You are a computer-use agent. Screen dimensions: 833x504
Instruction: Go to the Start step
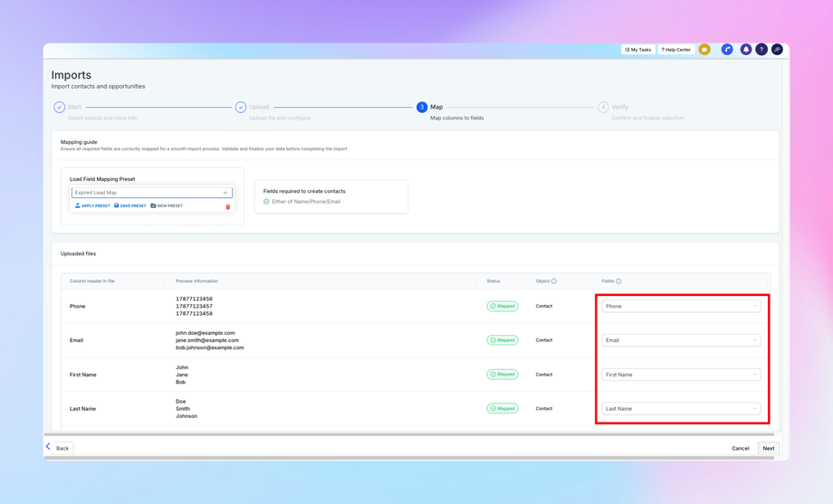click(x=60, y=108)
